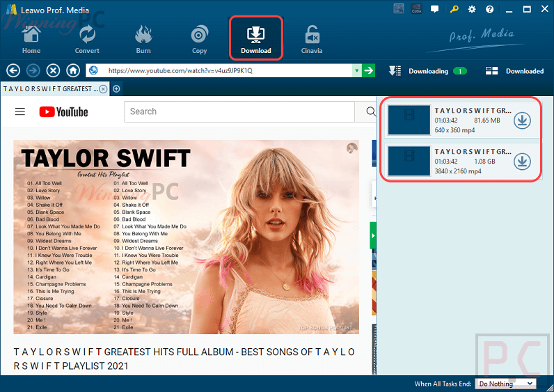Open the Burn module
This screenshot has width=554, height=392.
pyautogui.click(x=143, y=39)
